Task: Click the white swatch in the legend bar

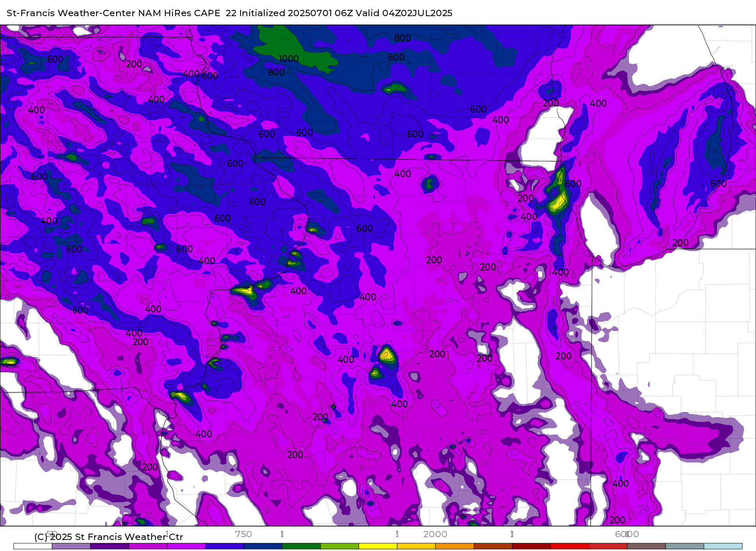Action: pos(33,546)
